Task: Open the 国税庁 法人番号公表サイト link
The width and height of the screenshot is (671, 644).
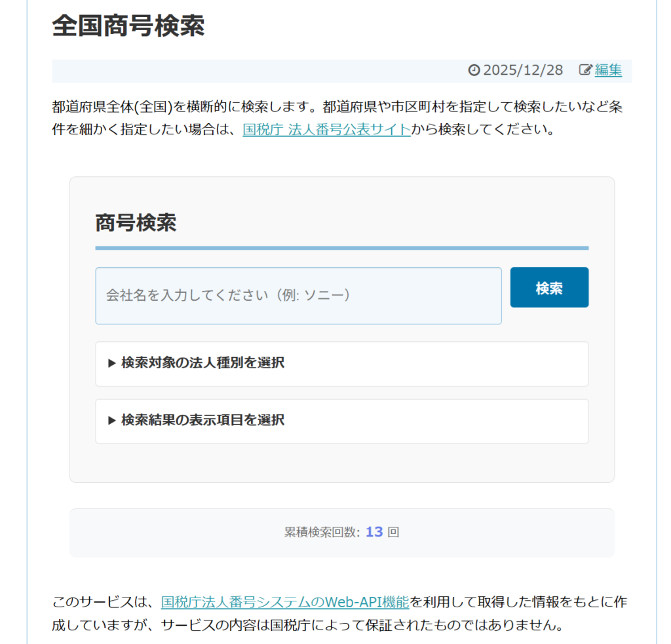Action: tap(326, 129)
